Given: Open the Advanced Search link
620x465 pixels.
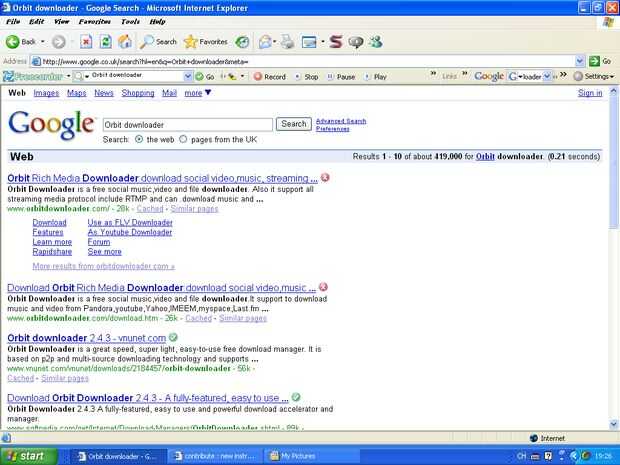Looking at the screenshot, I should (x=341, y=121).
